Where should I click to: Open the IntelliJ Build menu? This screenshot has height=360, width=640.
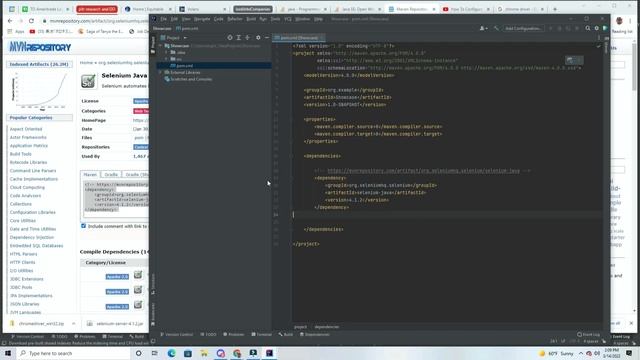(251, 19)
